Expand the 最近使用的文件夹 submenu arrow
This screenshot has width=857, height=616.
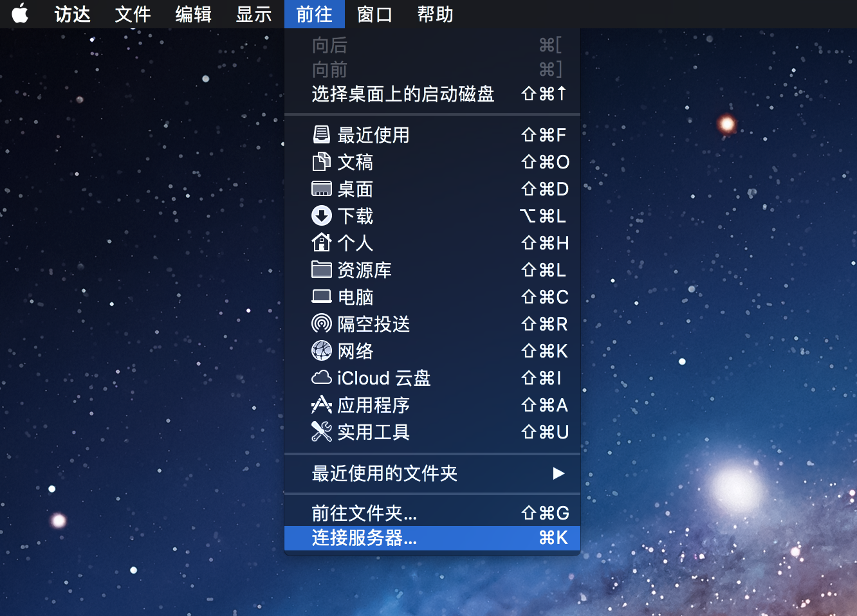(x=558, y=473)
